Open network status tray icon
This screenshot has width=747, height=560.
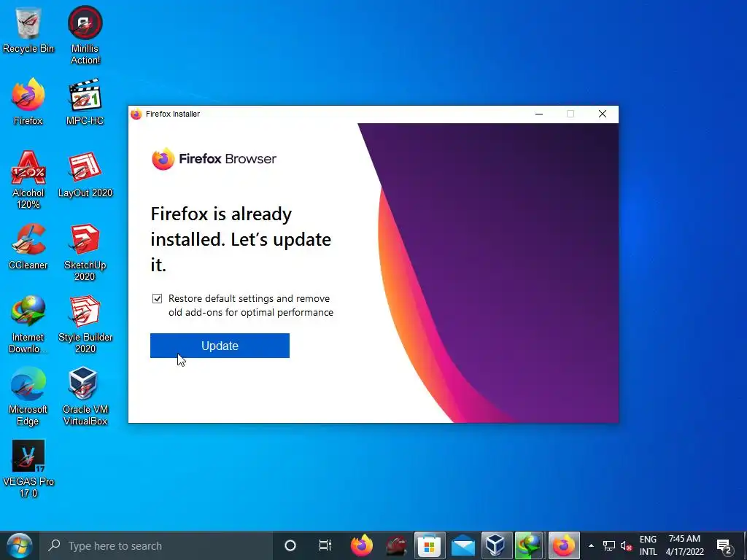[x=609, y=545]
